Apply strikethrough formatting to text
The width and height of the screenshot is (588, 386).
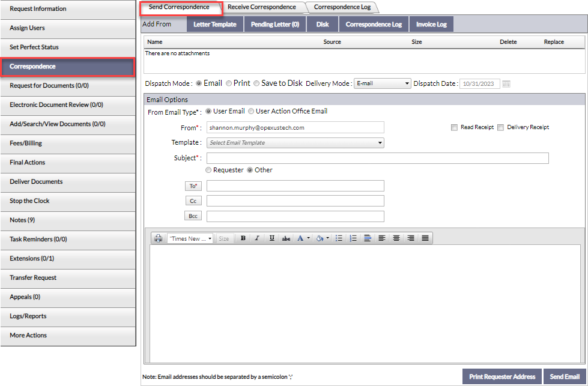pos(286,238)
